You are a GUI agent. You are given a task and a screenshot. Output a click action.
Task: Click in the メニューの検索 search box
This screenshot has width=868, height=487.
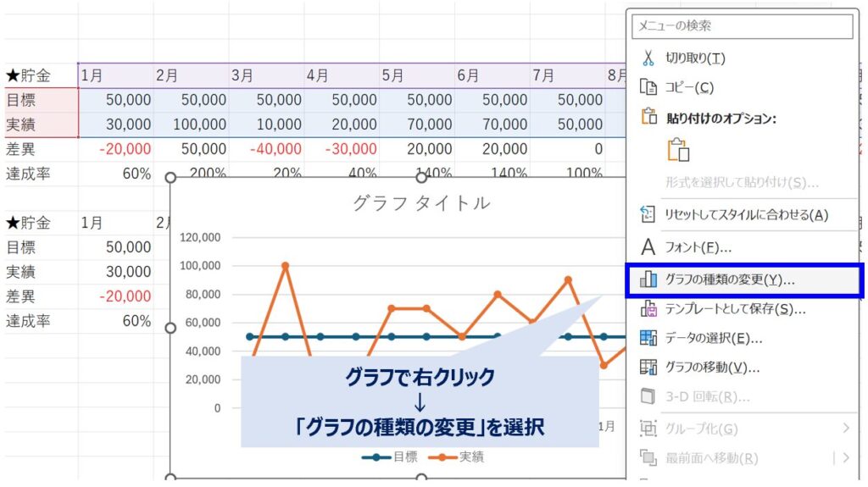pos(742,26)
